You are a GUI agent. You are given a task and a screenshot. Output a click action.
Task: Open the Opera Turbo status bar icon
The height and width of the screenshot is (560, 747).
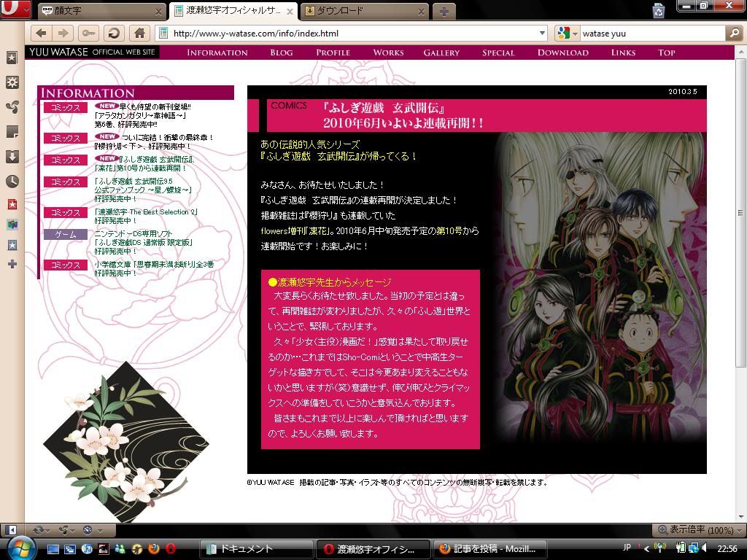pos(88,529)
